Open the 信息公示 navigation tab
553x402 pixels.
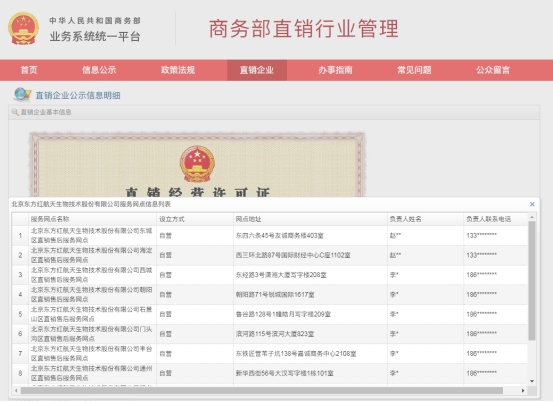(99, 70)
